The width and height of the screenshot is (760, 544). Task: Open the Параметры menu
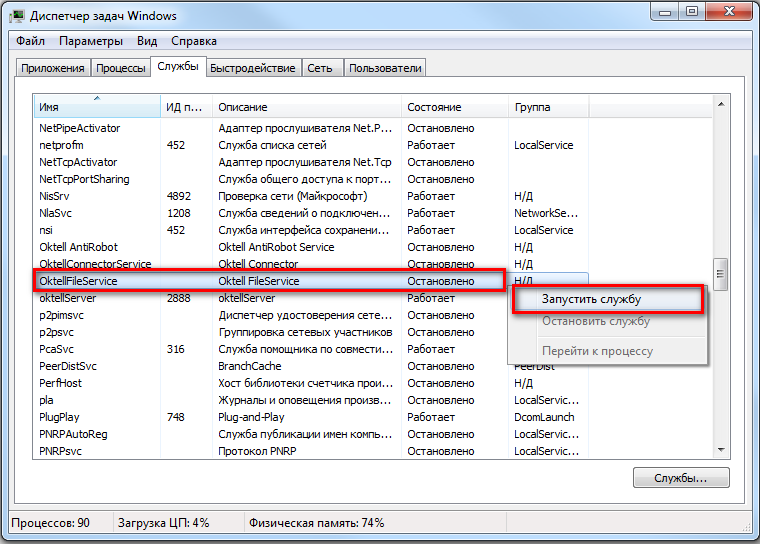(x=90, y=41)
